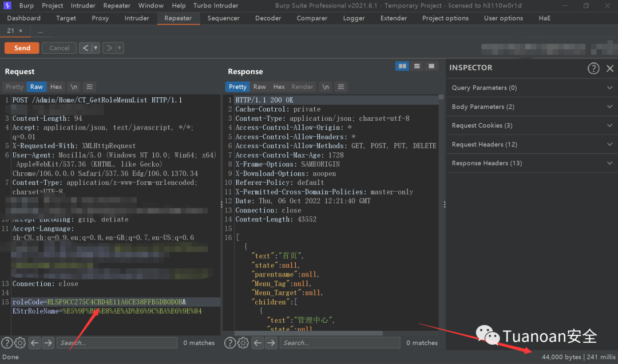Screen dimensions: 618x364
Task: Click the HTTP/1.1 200 OK response line
Action: tap(264, 100)
